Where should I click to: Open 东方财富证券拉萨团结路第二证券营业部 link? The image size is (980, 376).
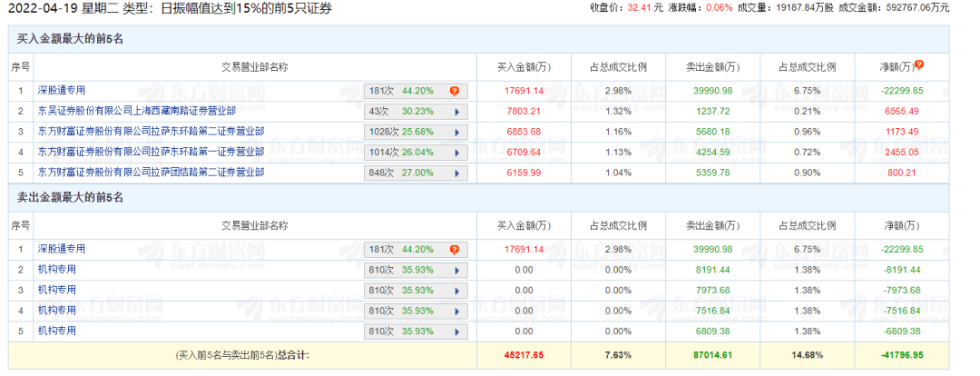pyautogui.click(x=152, y=173)
